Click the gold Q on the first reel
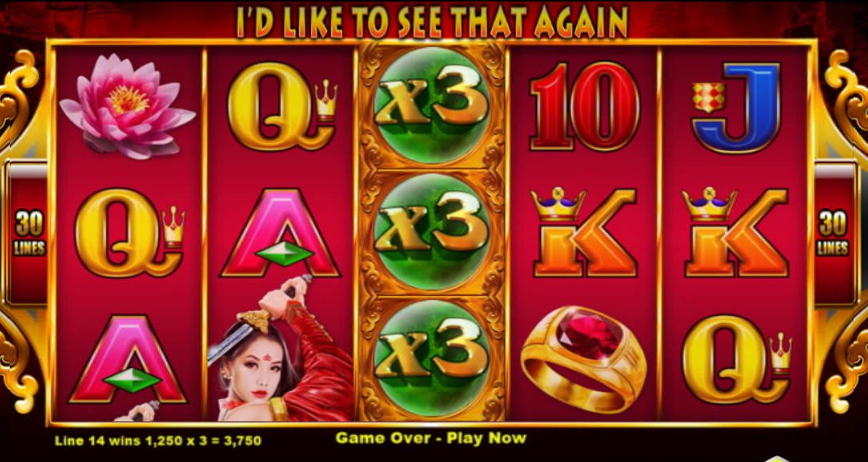This screenshot has height=462, width=868. pyautogui.click(x=129, y=232)
